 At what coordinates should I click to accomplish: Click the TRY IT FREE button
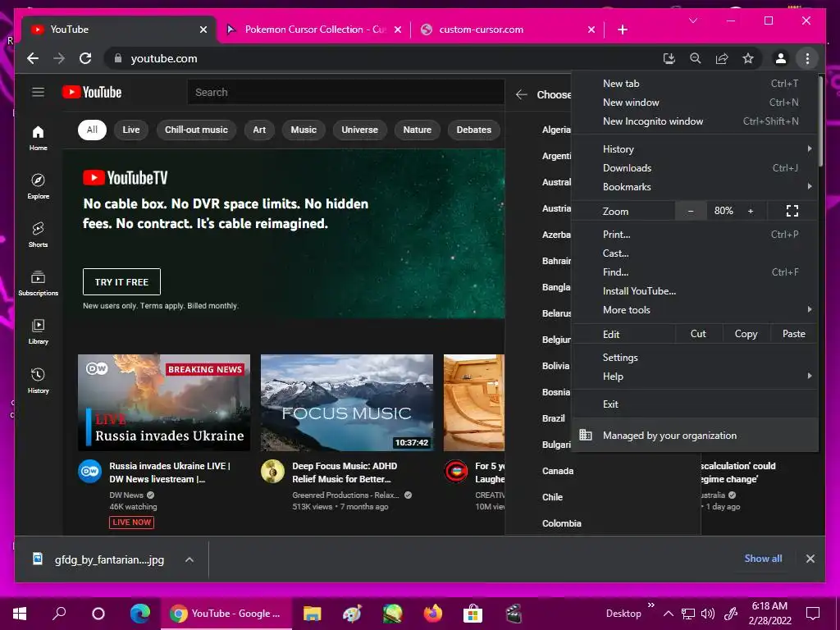[x=121, y=282]
